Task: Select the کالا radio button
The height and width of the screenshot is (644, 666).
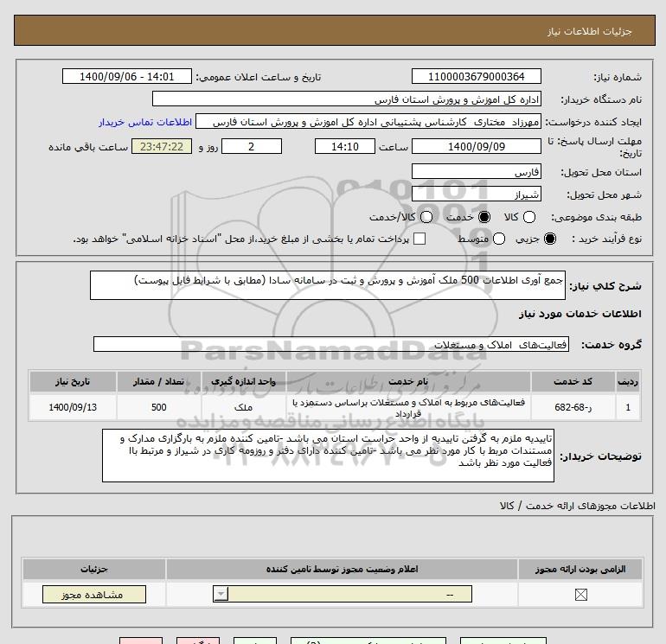Action: point(529,217)
